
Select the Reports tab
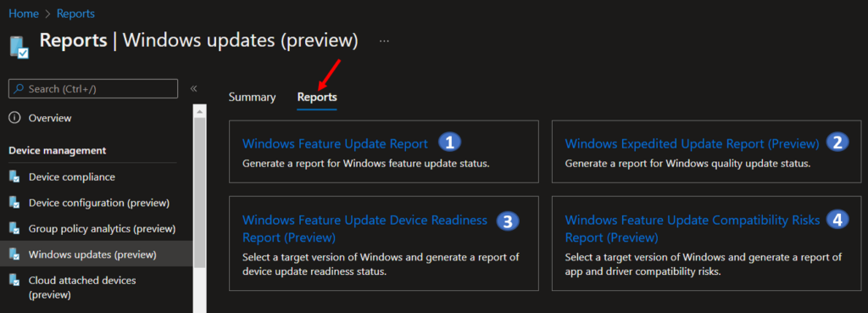pyautogui.click(x=317, y=97)
